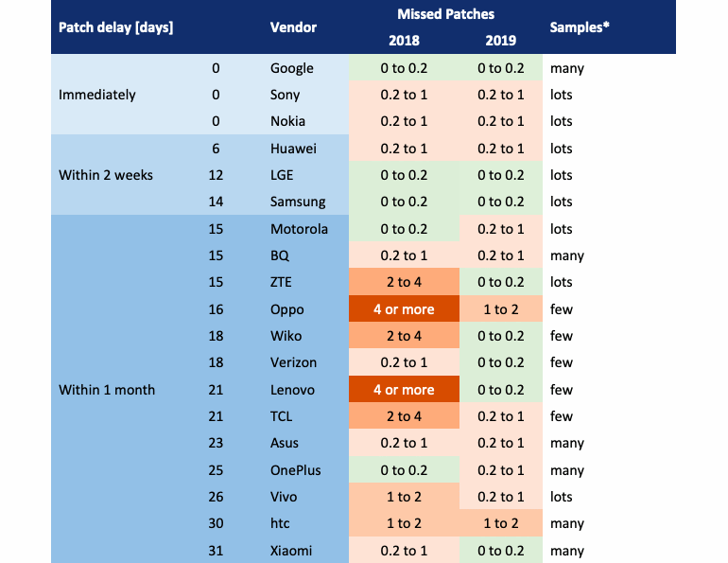Viewport: 728px width, 563px height.
Task: Select Vivo's 2018 "1 to 2" cell
Action: (404, 497)
